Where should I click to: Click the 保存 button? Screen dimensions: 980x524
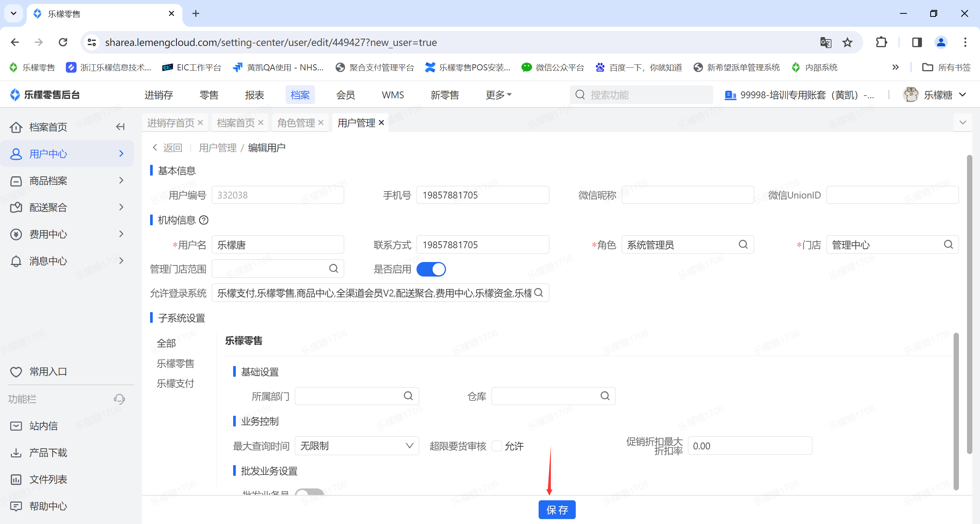(557, 509)
